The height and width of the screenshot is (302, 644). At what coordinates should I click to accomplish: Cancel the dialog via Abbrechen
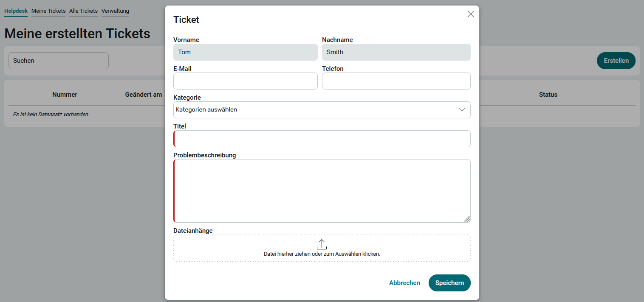pyautogui.click(x=404, y=283)
